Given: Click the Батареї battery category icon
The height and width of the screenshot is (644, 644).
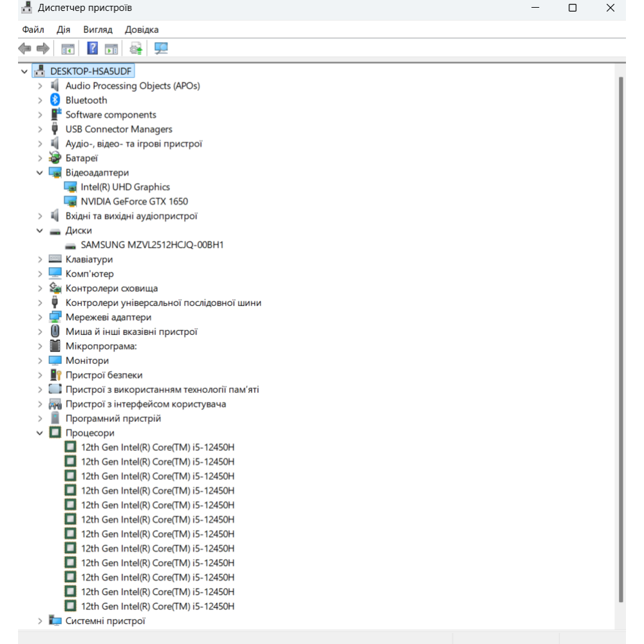Looking at the screenshot, I should 55,158.
